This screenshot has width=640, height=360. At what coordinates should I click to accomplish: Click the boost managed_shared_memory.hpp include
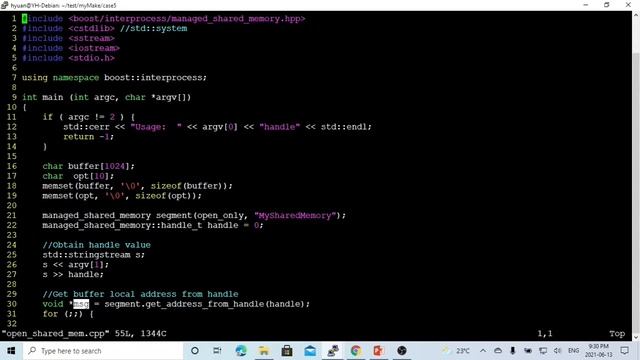(x=187, y=19)
